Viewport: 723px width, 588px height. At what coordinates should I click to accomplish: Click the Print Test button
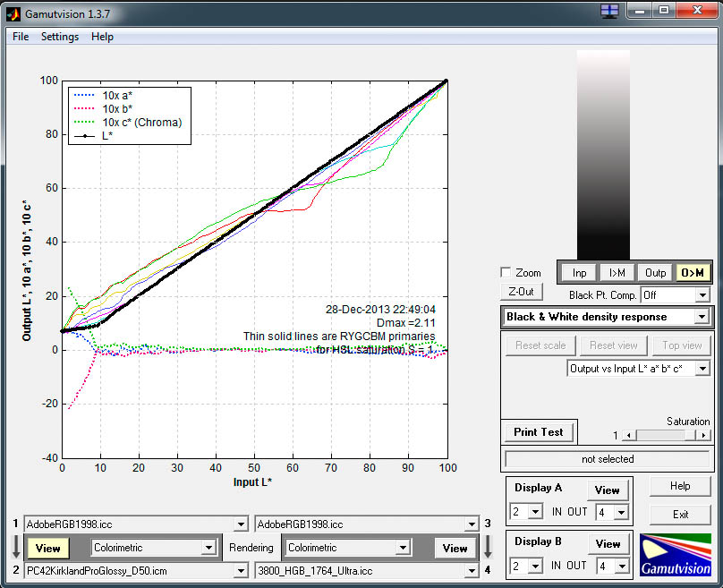point(539,431)
